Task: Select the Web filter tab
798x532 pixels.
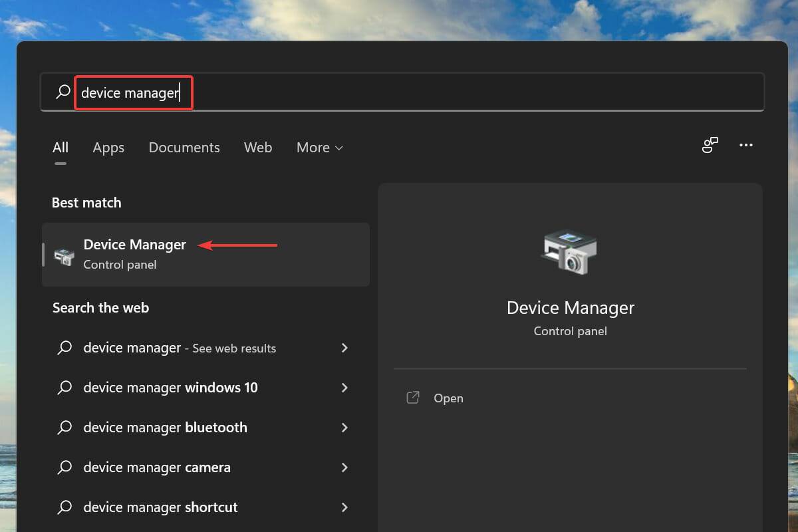Action: pyautogui.click(x=258, y=148)
